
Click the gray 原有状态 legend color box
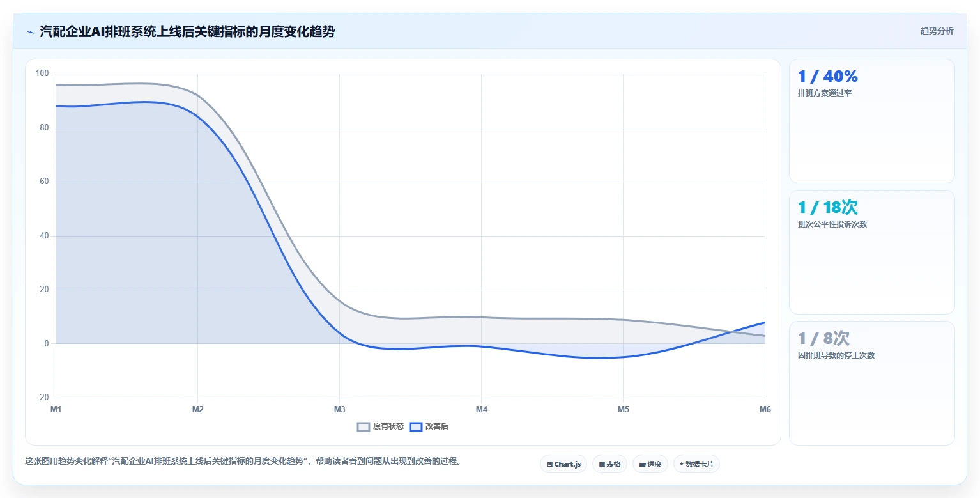[364, 426]
